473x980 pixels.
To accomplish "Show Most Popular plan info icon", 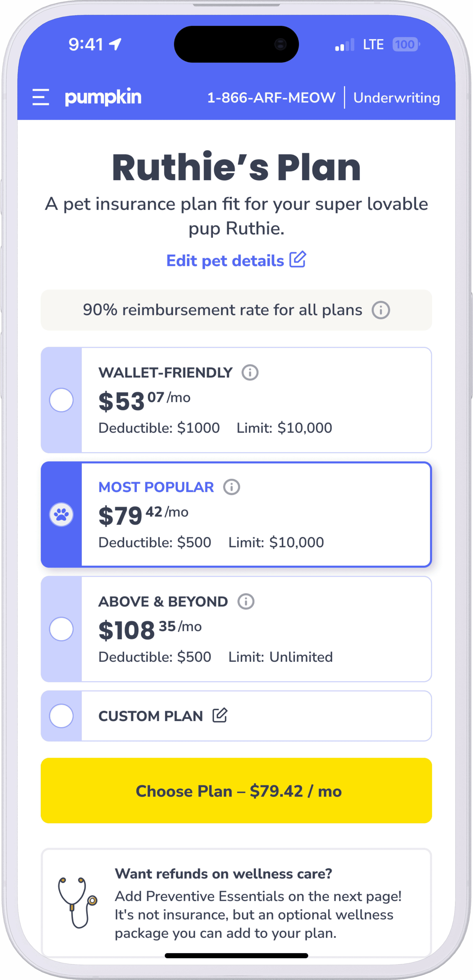I will pos(232,487).
